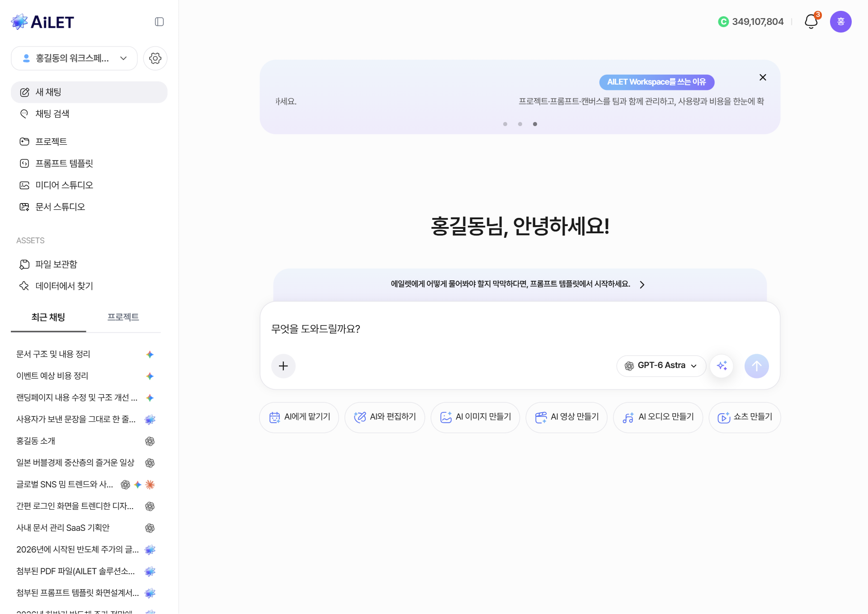868x614 pixels.
Task: Open 프로젝트 menu item in sidebar
Action: point(89,142)
